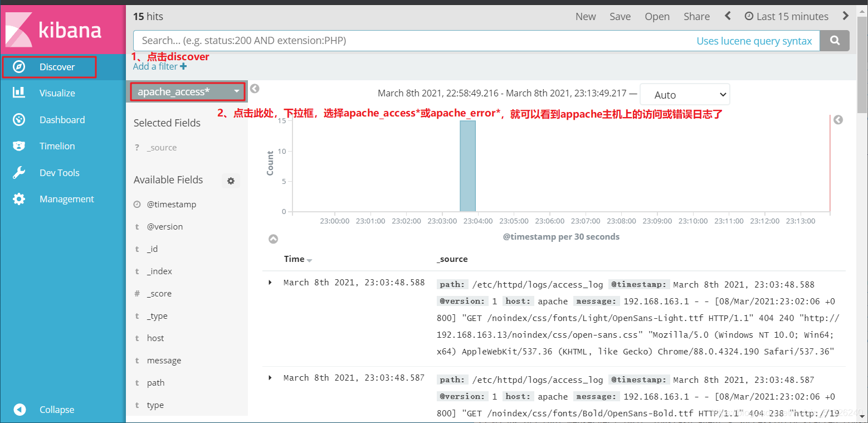Image resolution: width=868 pixels, height=423 pixels.
Task: Select the path field
Action: [155, 383]
